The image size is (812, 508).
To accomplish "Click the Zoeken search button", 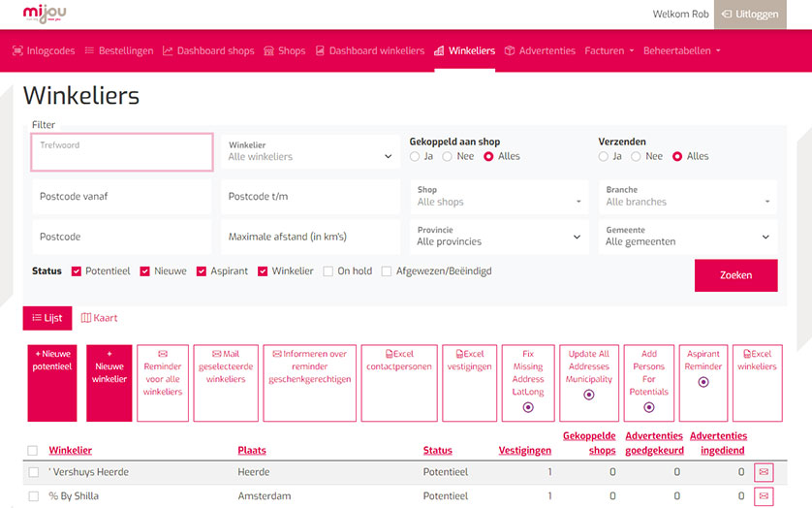I will (x=735, y=275).
